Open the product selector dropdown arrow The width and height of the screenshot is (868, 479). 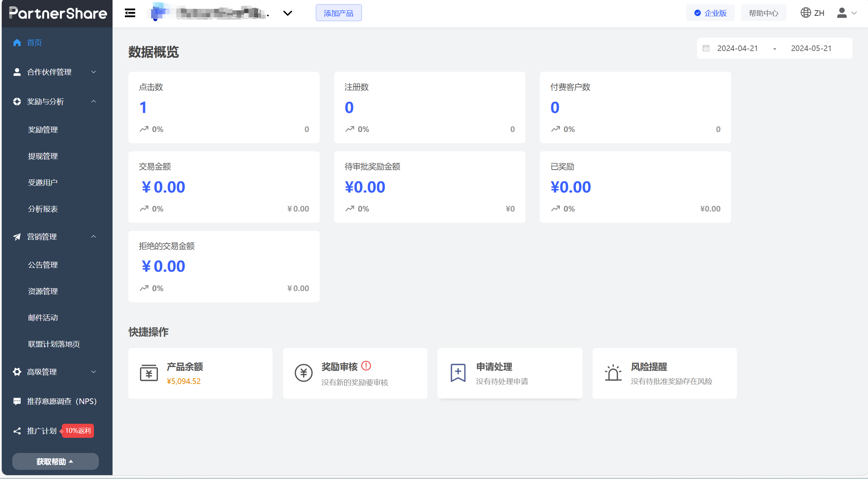pos(288,13)
